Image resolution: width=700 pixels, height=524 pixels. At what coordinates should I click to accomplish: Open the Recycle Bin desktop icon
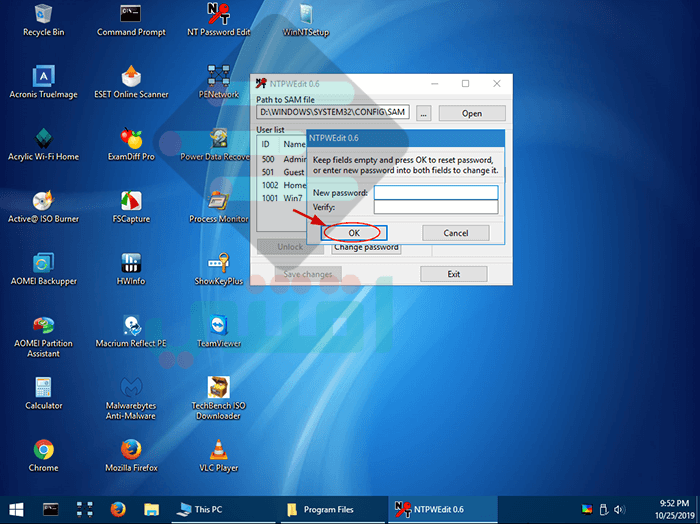pyautogui.click(x=43, y=21)
